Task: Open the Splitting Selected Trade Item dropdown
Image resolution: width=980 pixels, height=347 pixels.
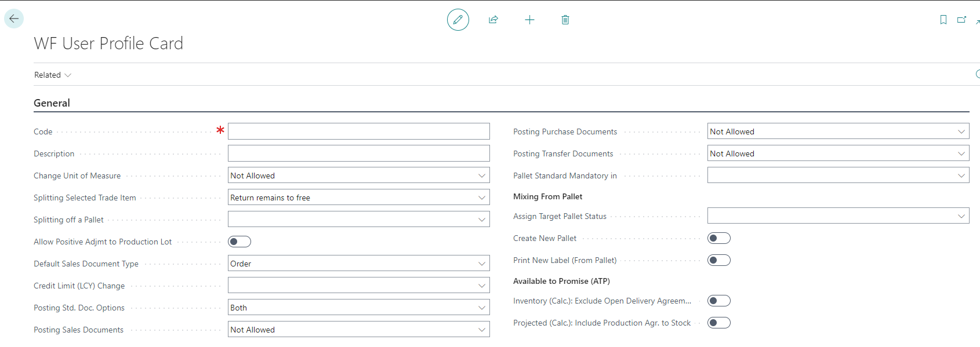Action: (x=358, y=198)
